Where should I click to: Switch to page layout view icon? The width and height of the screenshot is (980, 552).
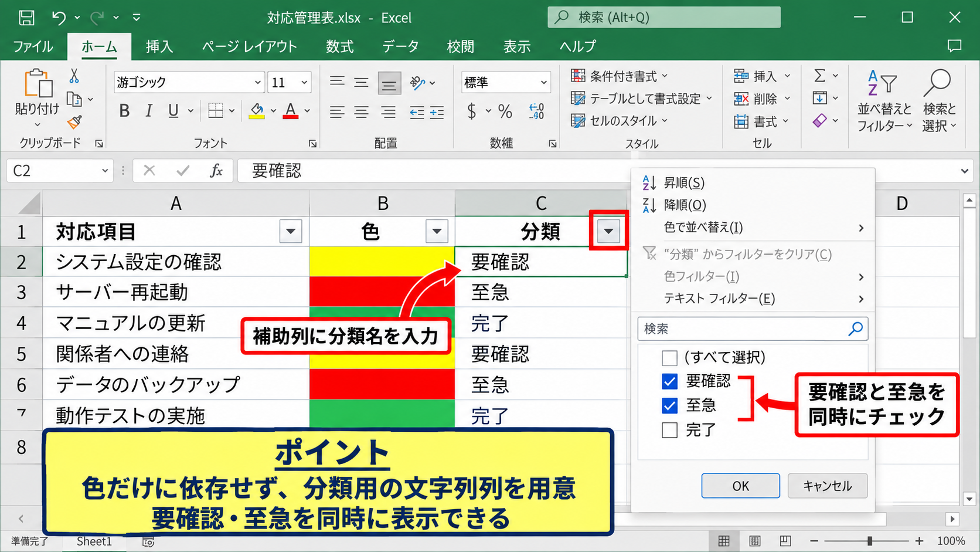755,541
